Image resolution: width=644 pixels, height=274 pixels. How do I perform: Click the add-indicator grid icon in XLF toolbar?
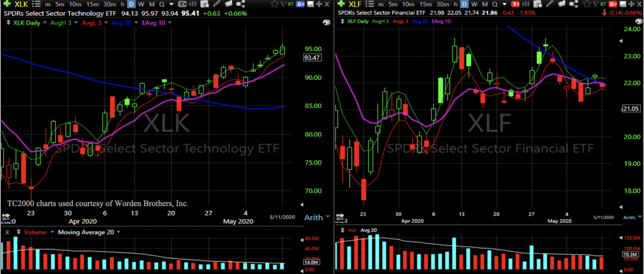[538, 4]
